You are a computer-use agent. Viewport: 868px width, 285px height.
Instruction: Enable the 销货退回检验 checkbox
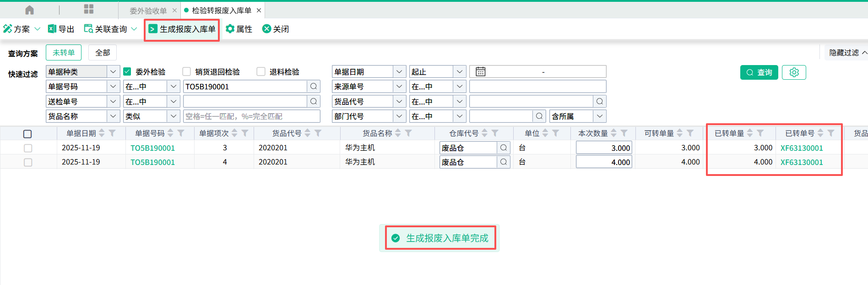(x=187, y=72)
